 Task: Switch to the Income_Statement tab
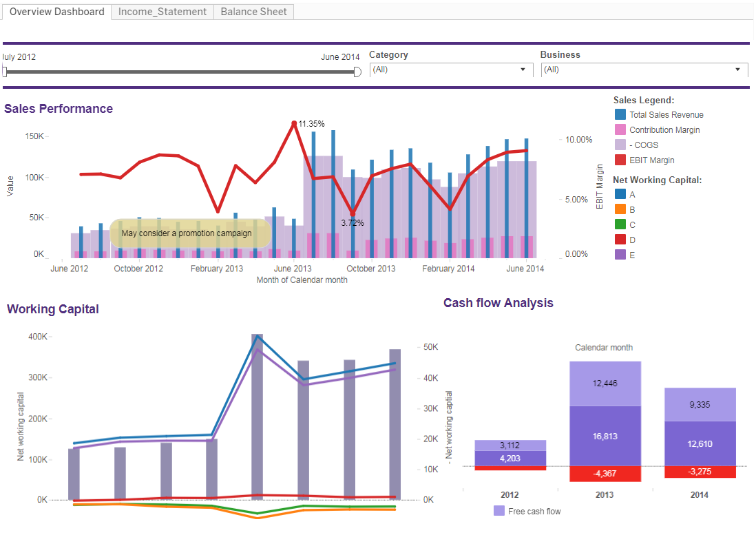162,12
